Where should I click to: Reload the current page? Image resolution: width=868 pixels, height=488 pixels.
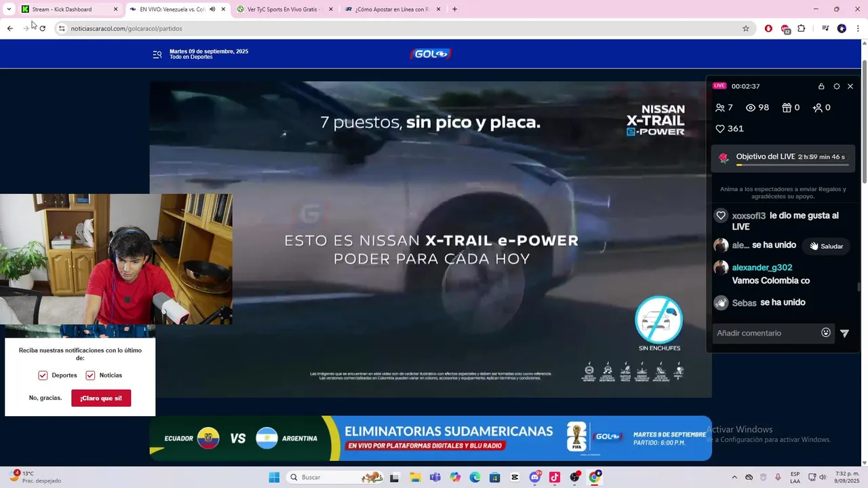(42, 28)
